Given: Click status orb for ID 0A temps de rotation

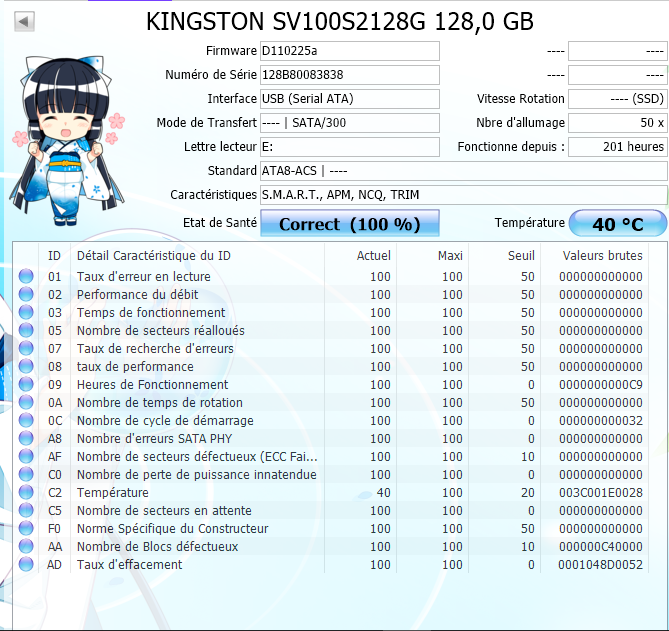Looking at the screenshot, I should tap(26, 402).
